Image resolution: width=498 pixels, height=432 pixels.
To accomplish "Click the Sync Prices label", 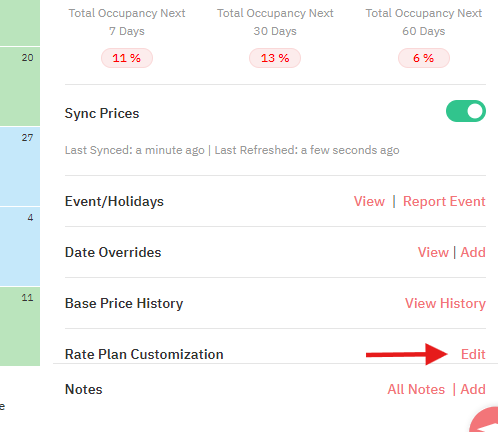I will pos(102,113).
